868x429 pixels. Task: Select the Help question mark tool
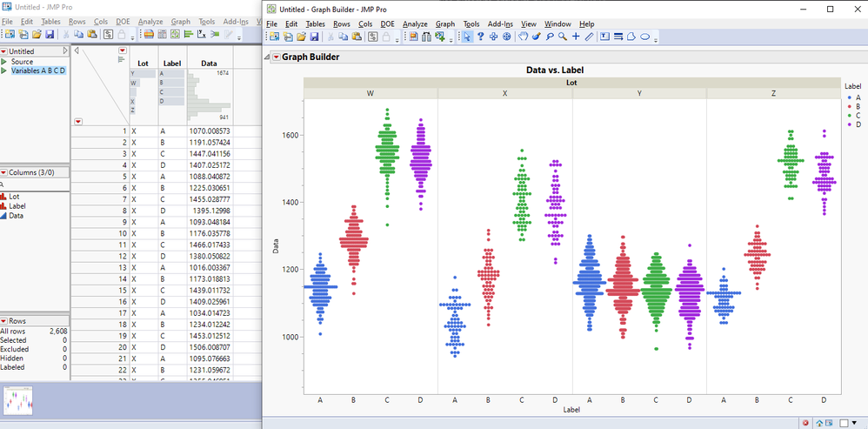[x=481, y=37]
